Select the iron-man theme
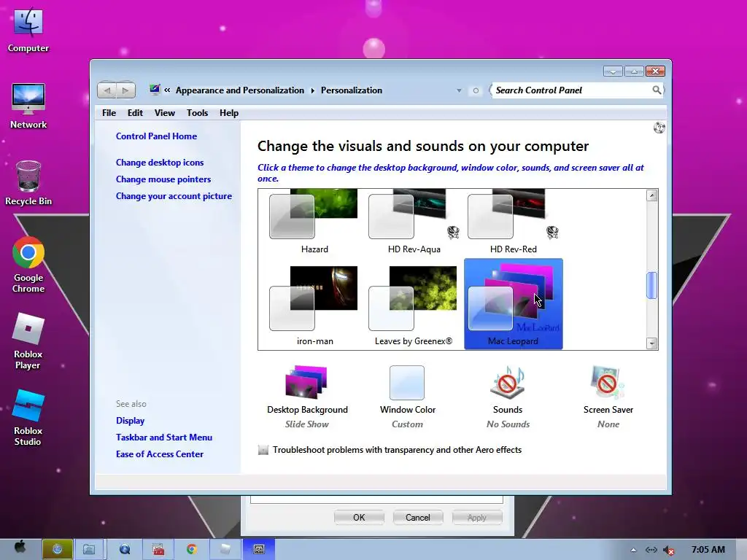Viewport: 747px width, 560px height. click(x=314, y=305)
